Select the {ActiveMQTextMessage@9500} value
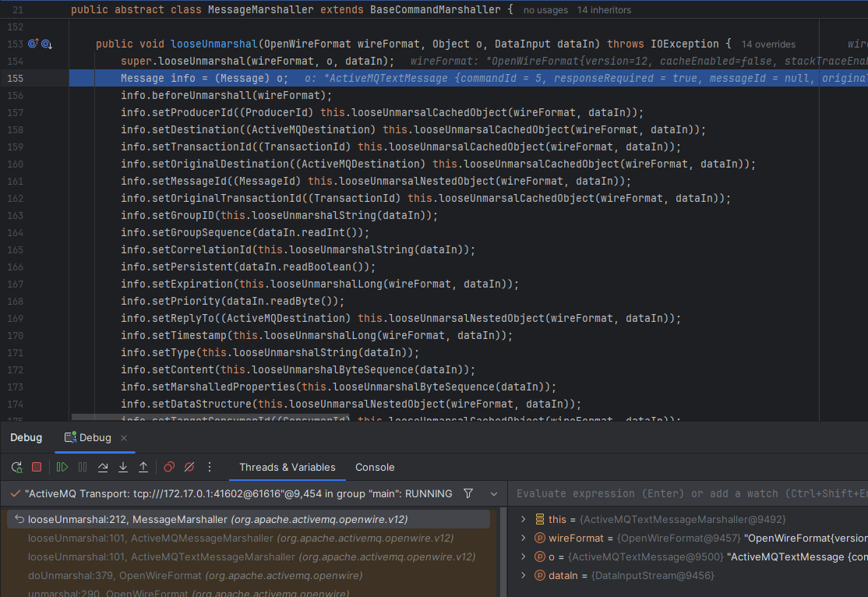 coord(645,556)
